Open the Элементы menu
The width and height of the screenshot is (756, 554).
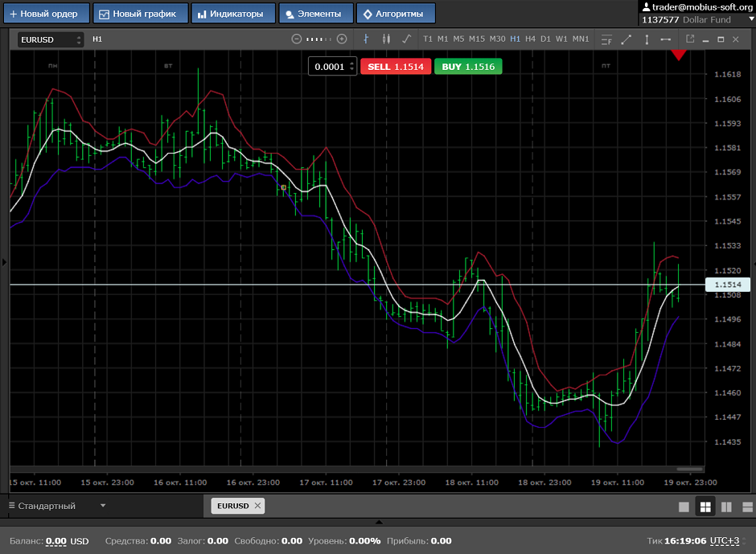click(x=316, y=14)
